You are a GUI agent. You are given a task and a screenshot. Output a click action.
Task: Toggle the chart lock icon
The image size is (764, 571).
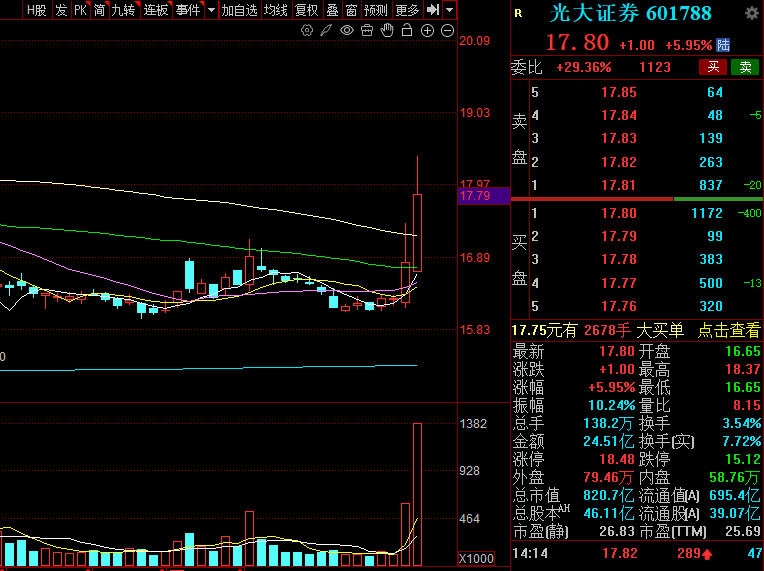pos(407,30)
